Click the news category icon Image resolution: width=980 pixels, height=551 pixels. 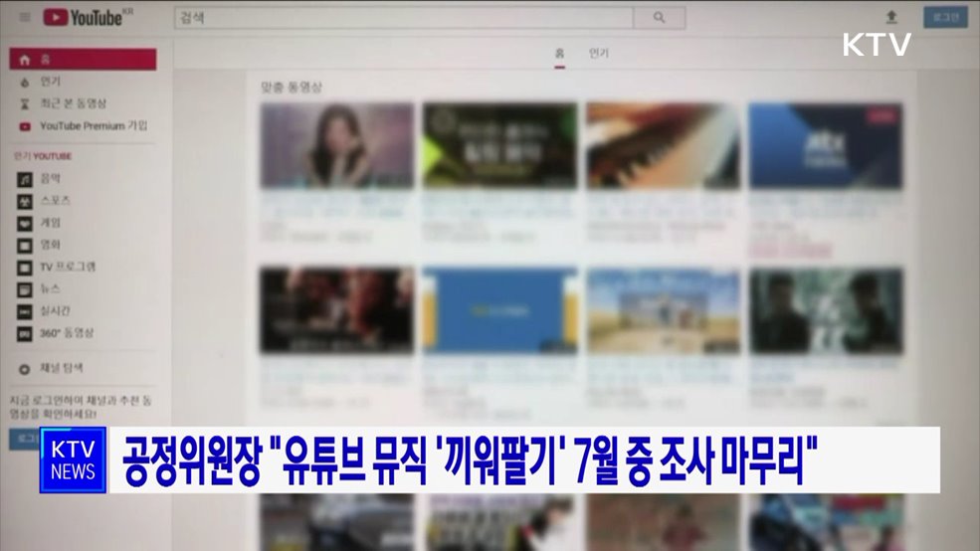24,289
